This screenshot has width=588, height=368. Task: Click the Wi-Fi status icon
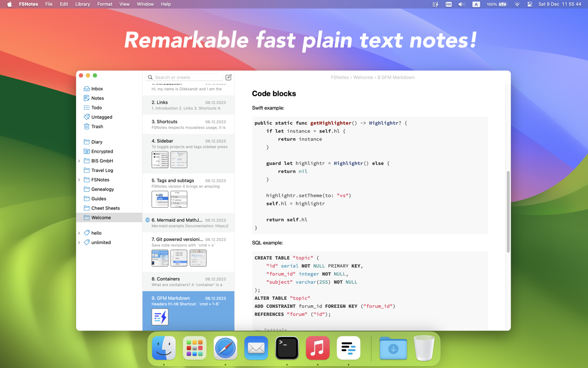pyautogui.click(x=517, y=4)
